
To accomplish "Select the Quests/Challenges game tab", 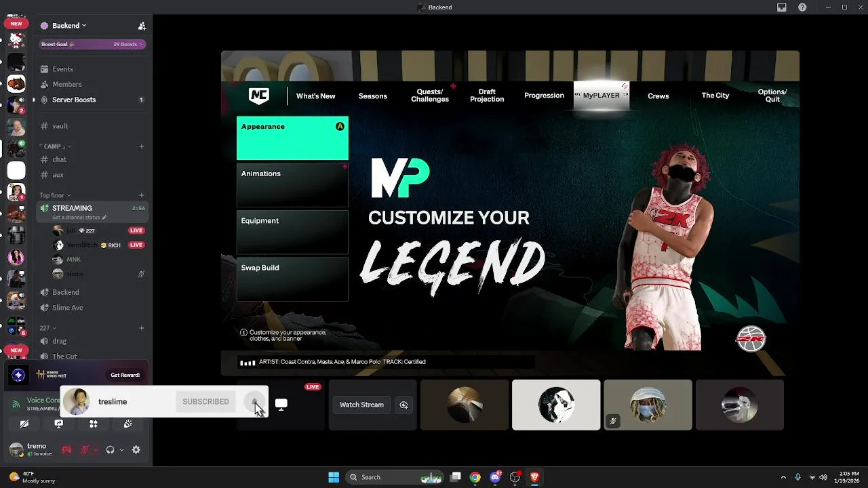I will coord(430,96).
